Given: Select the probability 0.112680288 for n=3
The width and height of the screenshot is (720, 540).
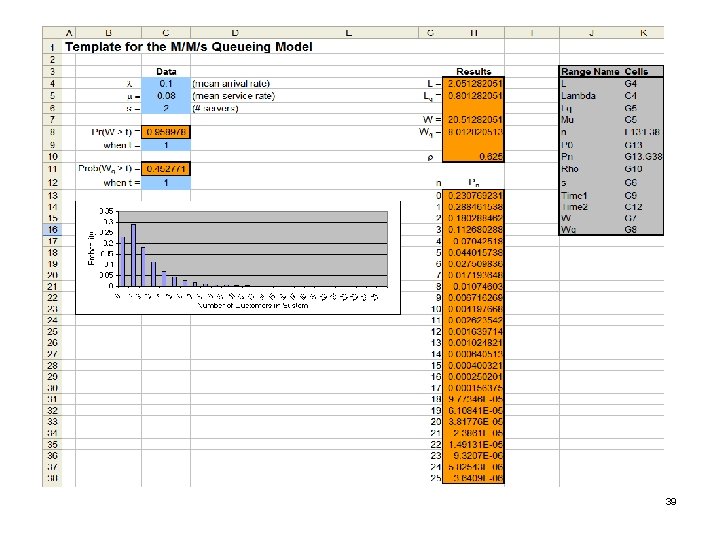Looking at the screenshot, I should (x=473, y=229).
